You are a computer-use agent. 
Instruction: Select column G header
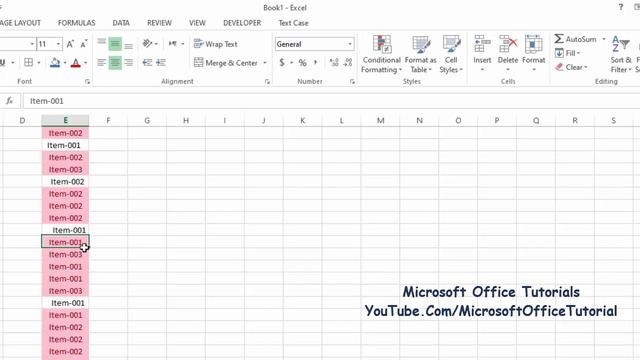click(x=147, y=120)
